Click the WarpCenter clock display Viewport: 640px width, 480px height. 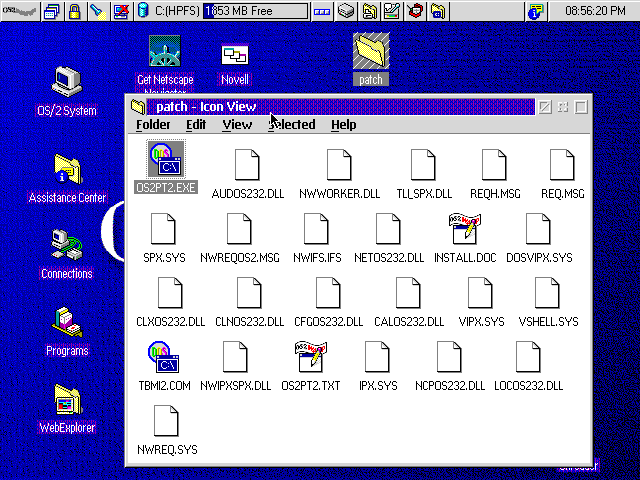(594, 11)
